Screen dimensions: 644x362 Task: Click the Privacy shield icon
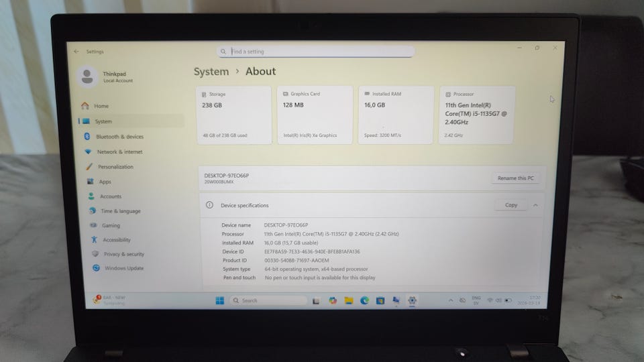tap(95, 253)
